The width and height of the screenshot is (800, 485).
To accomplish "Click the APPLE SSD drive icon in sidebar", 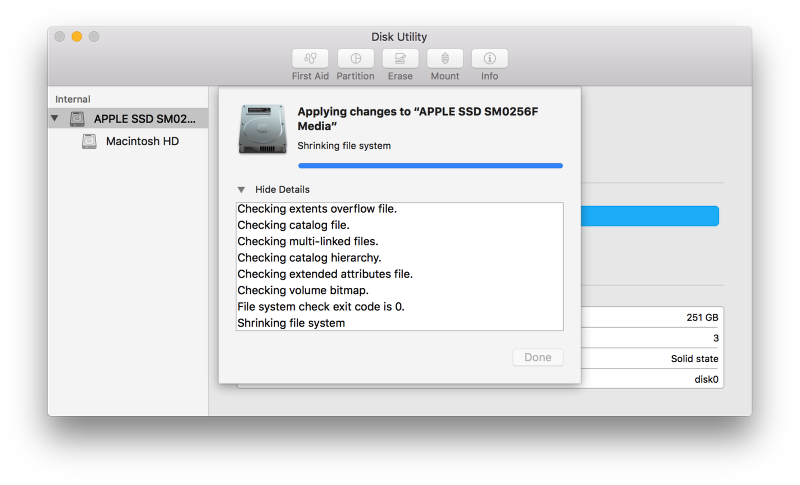I will [77, 119].
